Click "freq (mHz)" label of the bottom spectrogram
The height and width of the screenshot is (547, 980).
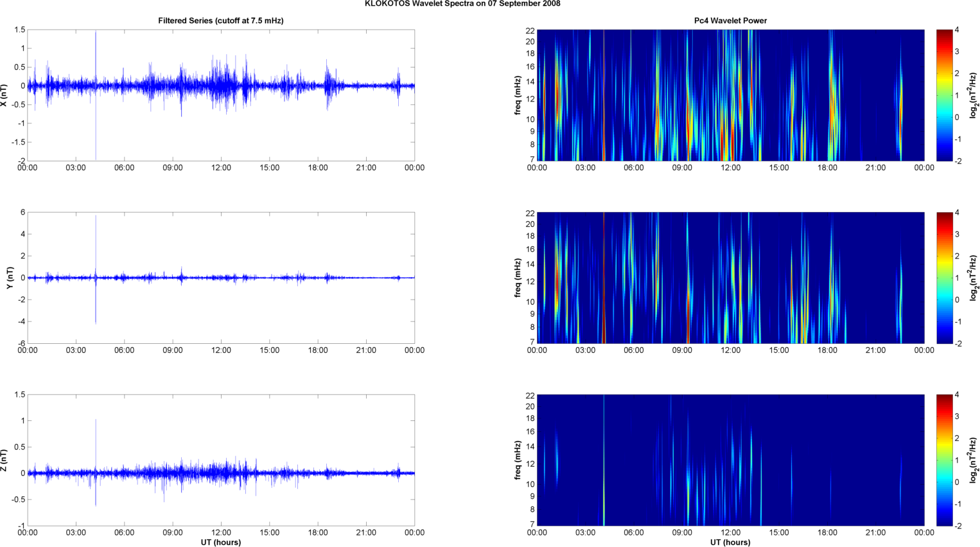518,460
